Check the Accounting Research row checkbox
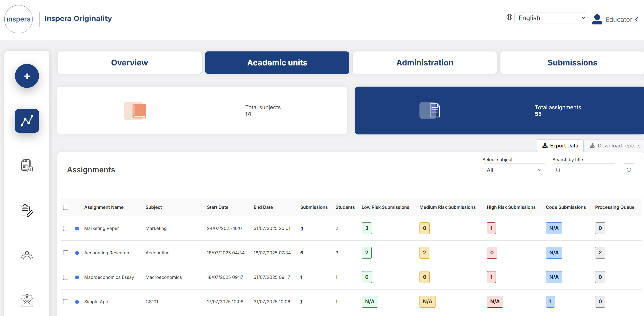 [66, 253]
